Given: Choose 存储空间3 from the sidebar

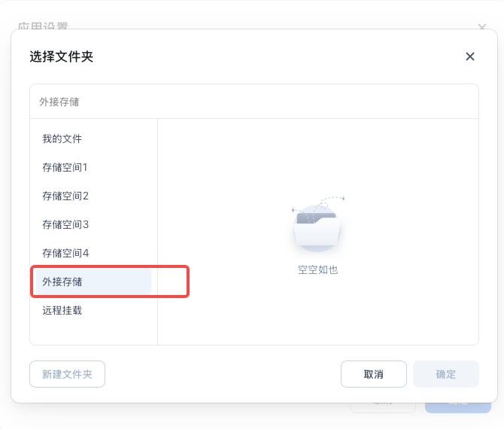Looking at the screenshot, I should tap(93, 225).
